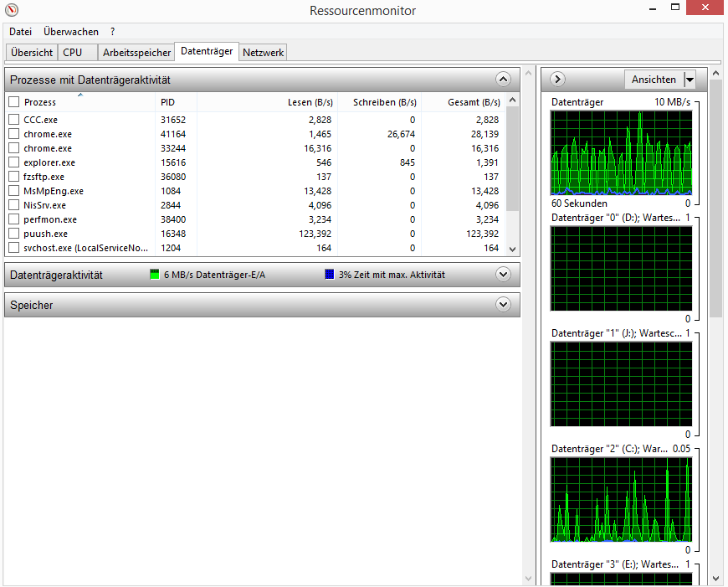Switch to the Arbeitsspeicher tab

click(x=136, y=53)
